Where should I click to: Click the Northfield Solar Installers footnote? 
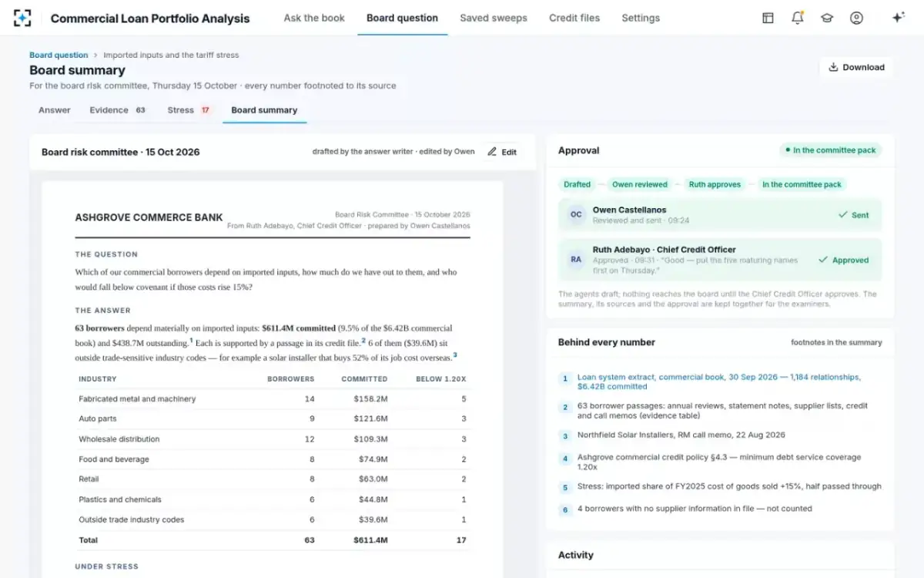pyautogui.click(x=681, y=435)
